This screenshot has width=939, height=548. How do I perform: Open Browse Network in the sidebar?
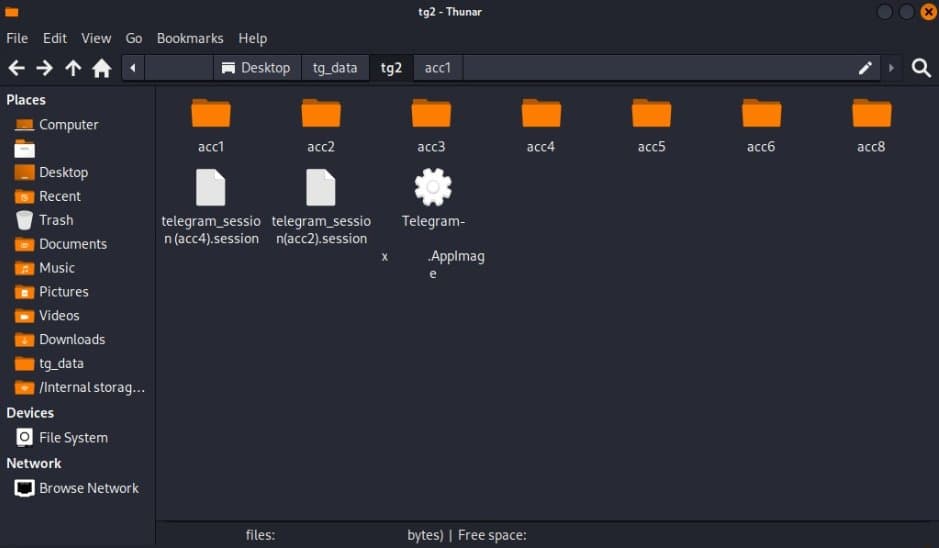tap(78, 488)
